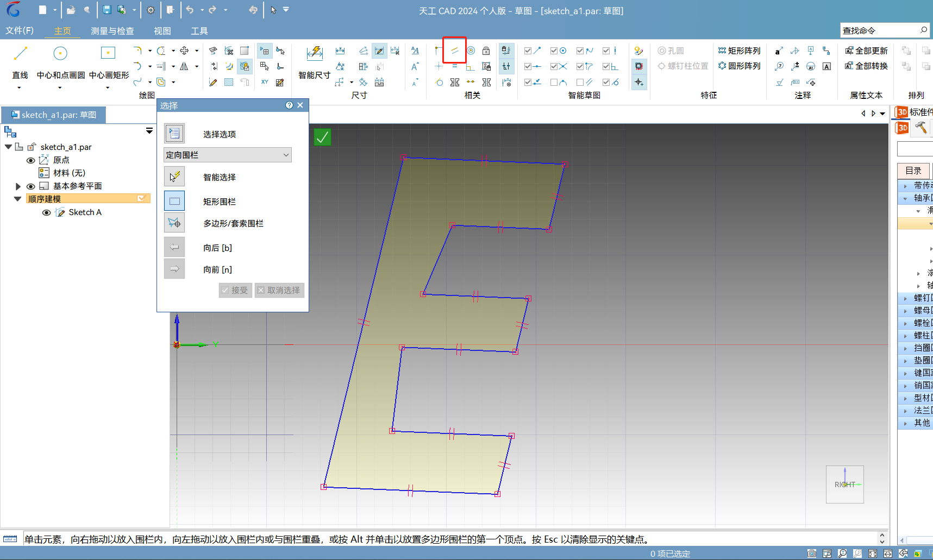The height and width of the screenshot is (560, 933).
Task: Click the redo arrow icon
Action: click(x=212, y=10)
